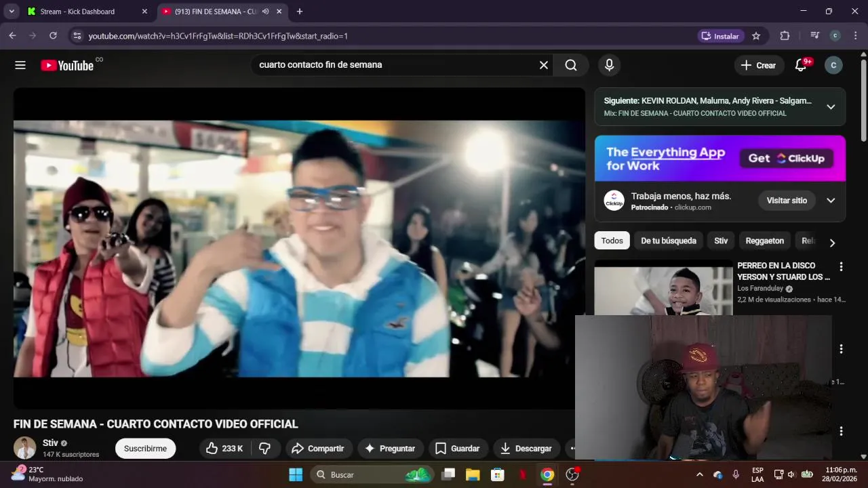Download video via Descargar button
The width and height of the screenshot is (868, 488).
pos(526,448)
